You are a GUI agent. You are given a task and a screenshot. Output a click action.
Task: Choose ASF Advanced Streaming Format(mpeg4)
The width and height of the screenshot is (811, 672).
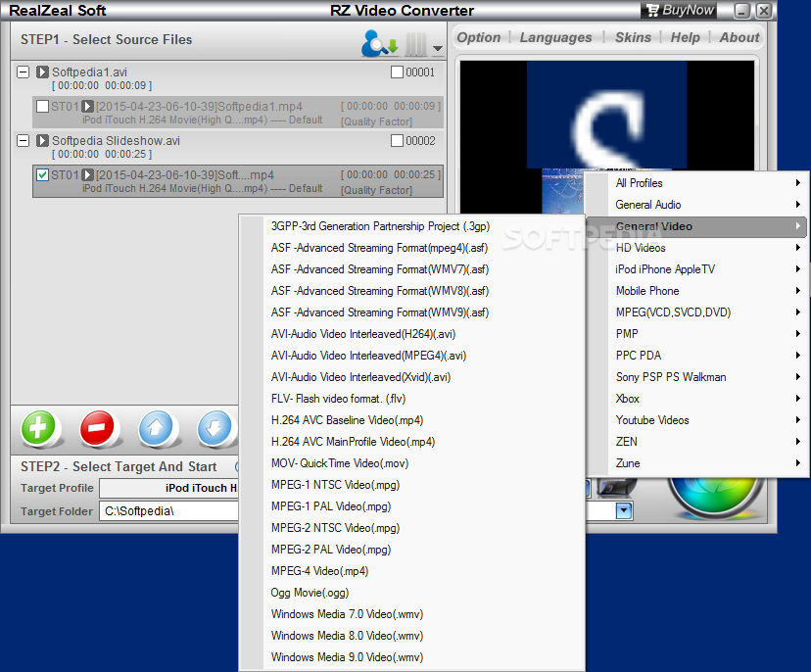[x=412, y=248]
